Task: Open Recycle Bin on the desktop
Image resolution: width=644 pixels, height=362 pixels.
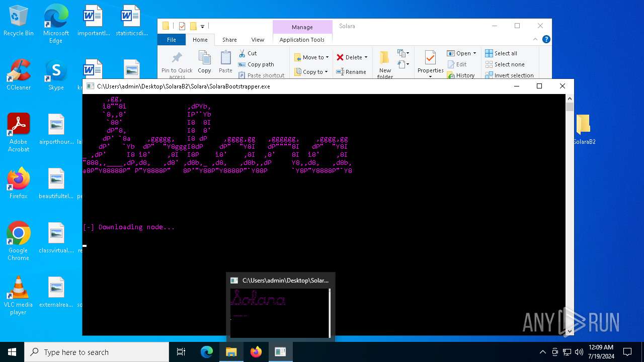Action: pos(19,21)
